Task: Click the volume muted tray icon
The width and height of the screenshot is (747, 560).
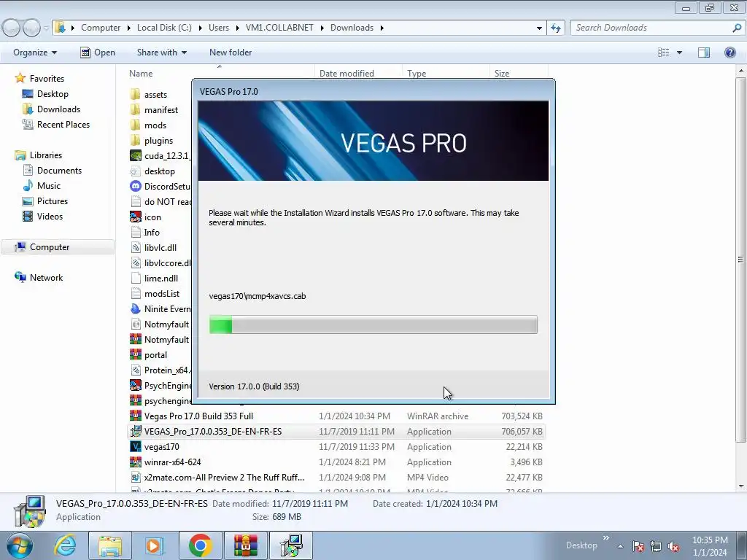Action: pos(673,546)
